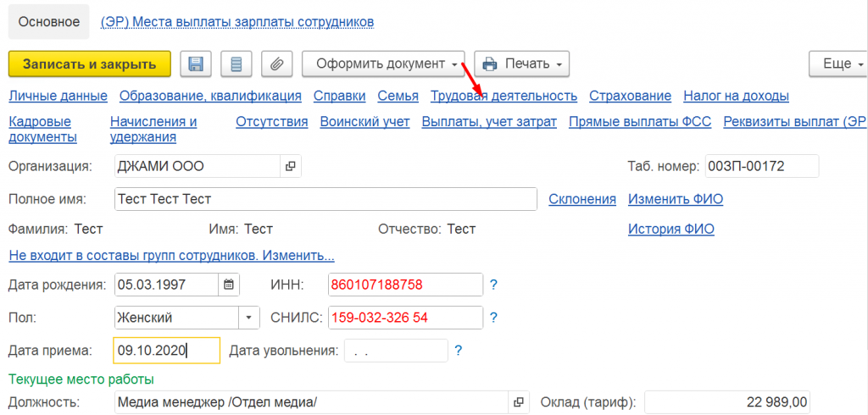This screenshot has width=868, height=415.
Task: Open Реквизиты выплат (ЭР) link
Action: tap(795, 122)
